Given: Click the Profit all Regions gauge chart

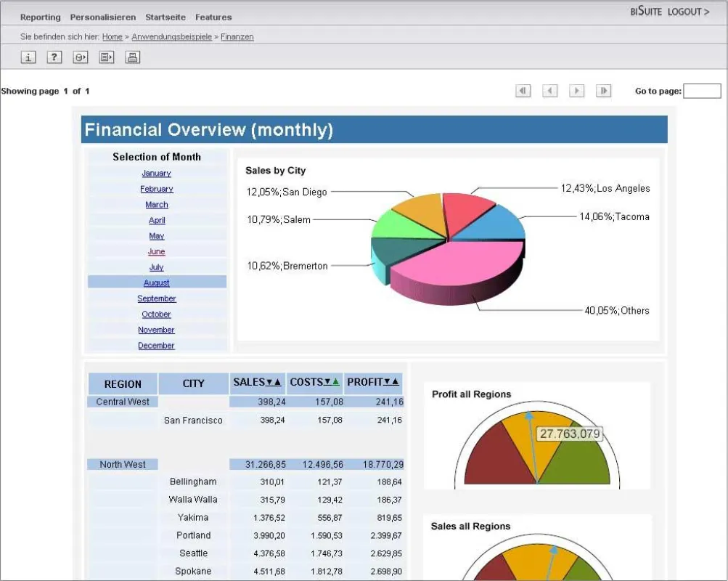Looking at the screenshot, I should tap(537, 444).
